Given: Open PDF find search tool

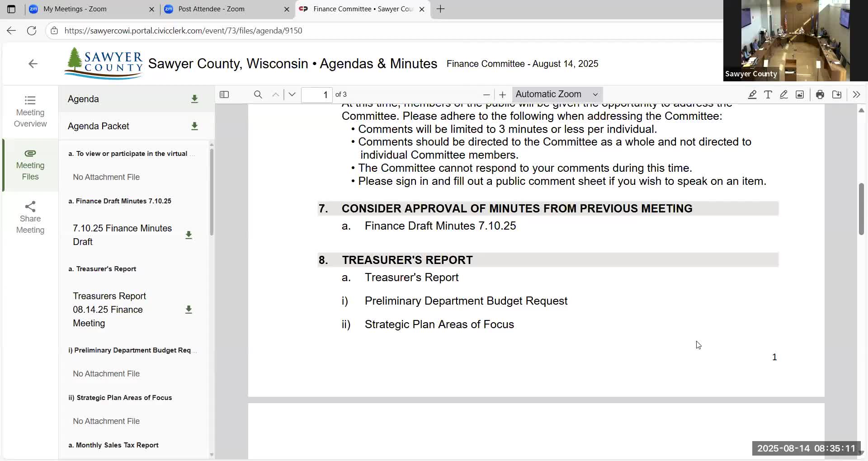Looking at the screenshot, I should coord(258,94).
